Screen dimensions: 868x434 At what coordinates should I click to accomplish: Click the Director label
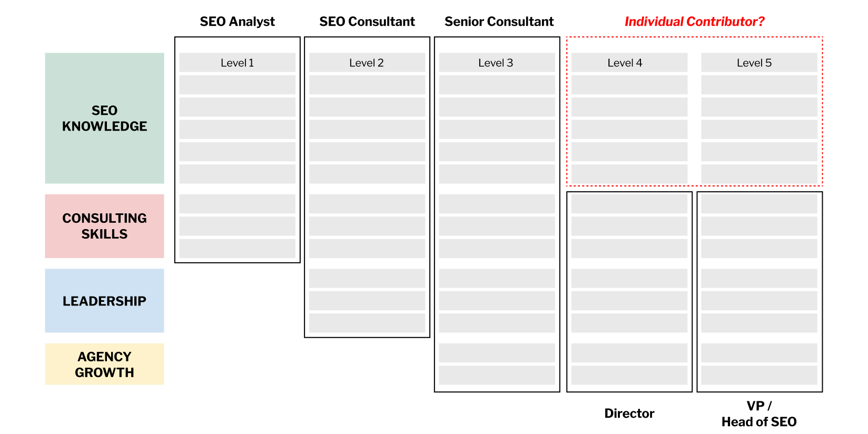(x=629, y=413)
